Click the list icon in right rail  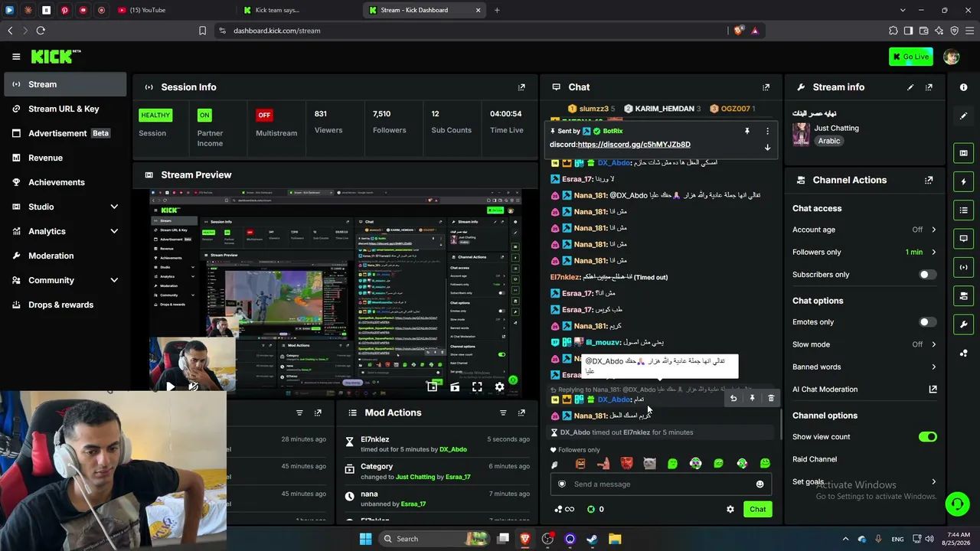[x=963, y=210]
